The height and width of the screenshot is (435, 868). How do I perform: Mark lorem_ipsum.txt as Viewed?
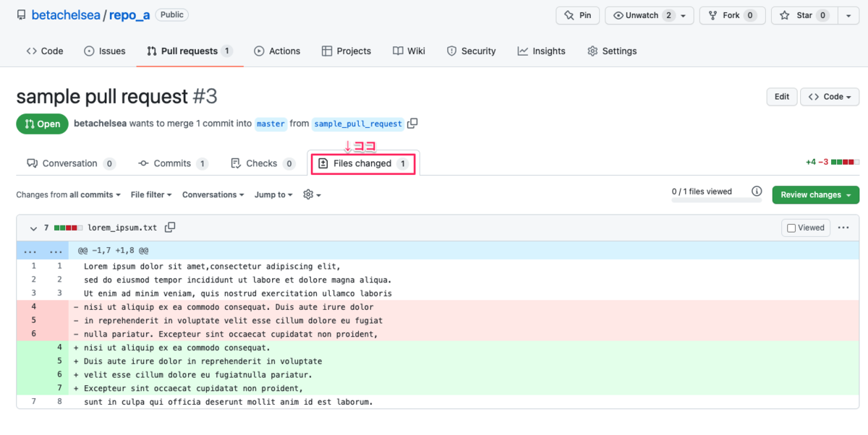805,228
